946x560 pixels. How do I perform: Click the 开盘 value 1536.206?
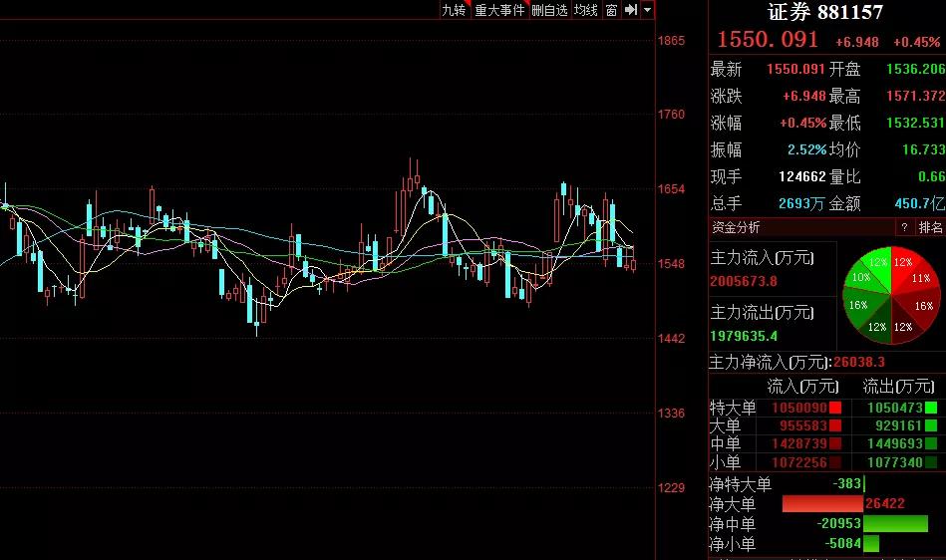[915, 69]
